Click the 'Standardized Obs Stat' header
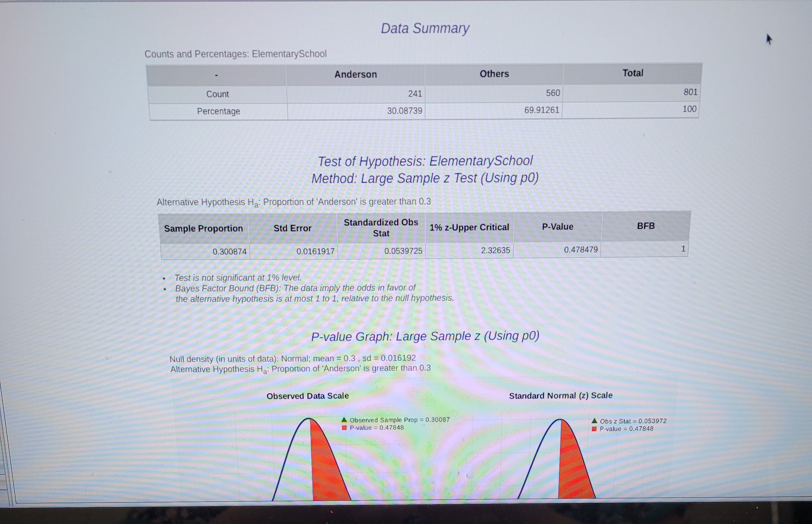This screenshot has width=812, height=524. [x=381, y=228]
